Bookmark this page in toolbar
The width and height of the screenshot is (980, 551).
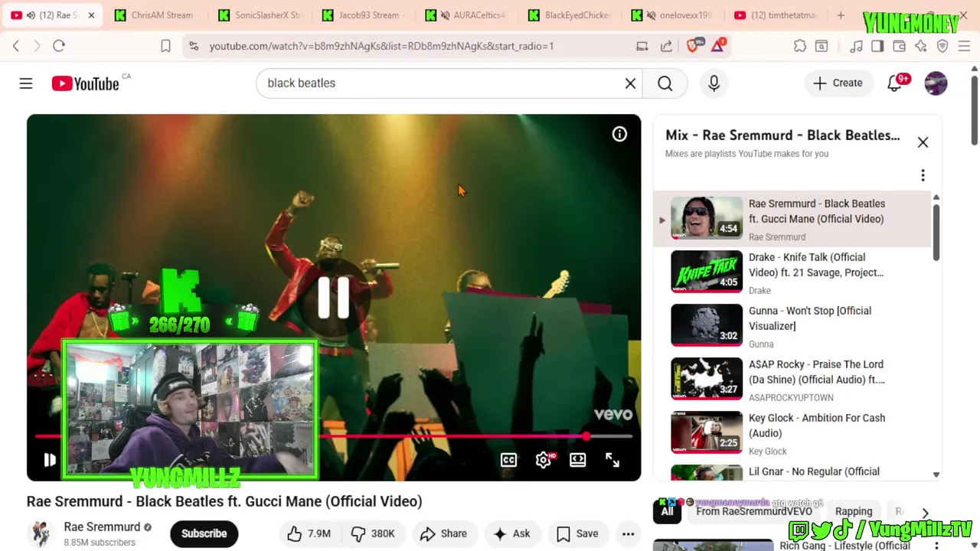[x=165, y=46]
